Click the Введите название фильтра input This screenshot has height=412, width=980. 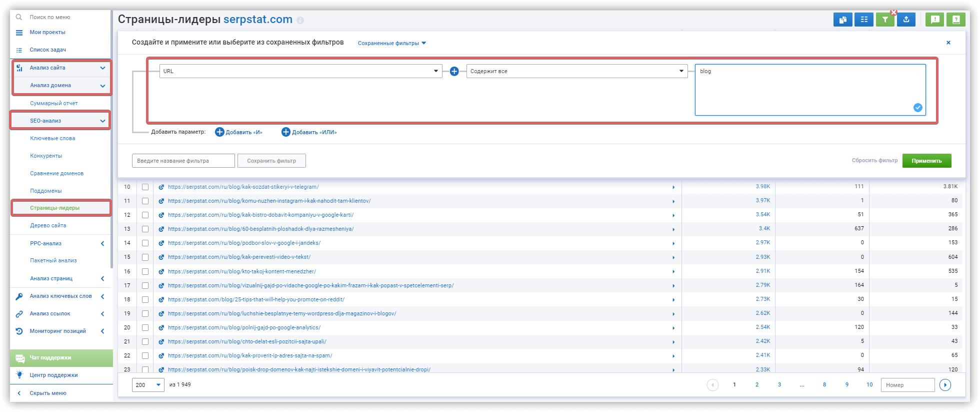[183, 161]
